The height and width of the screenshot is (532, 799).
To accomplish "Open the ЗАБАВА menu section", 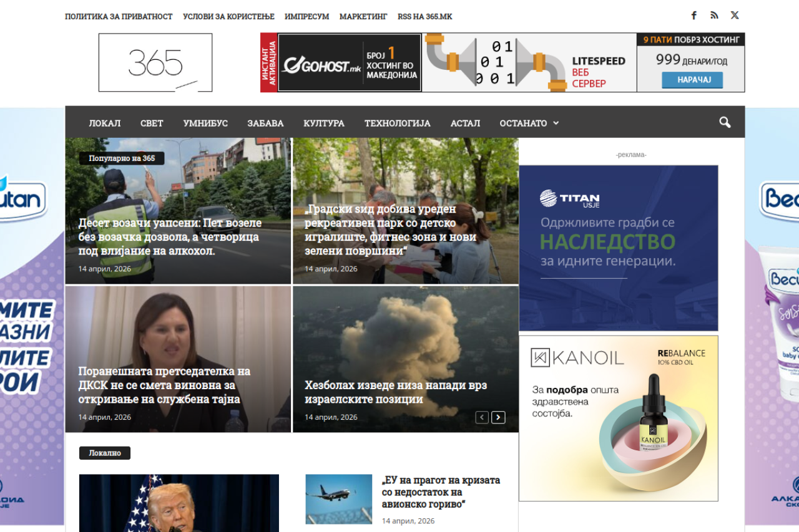I will pyautogui.click(x=265, y=123).
